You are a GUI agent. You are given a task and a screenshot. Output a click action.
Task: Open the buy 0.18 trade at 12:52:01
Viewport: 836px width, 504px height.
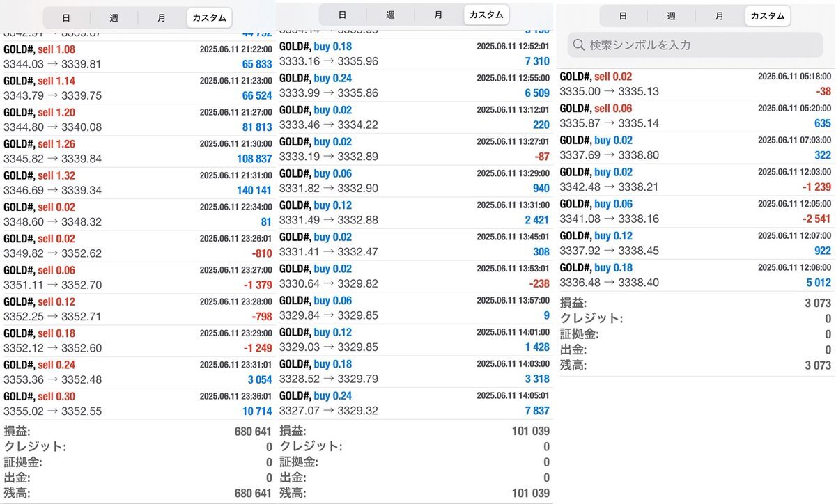pyautogui.click(x=414, y=54)
